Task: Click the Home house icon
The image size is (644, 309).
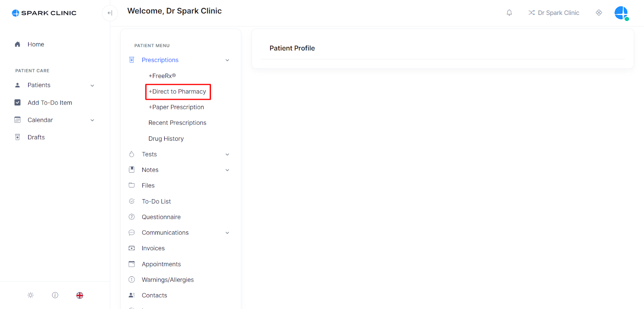Action: tap(17, 44)
